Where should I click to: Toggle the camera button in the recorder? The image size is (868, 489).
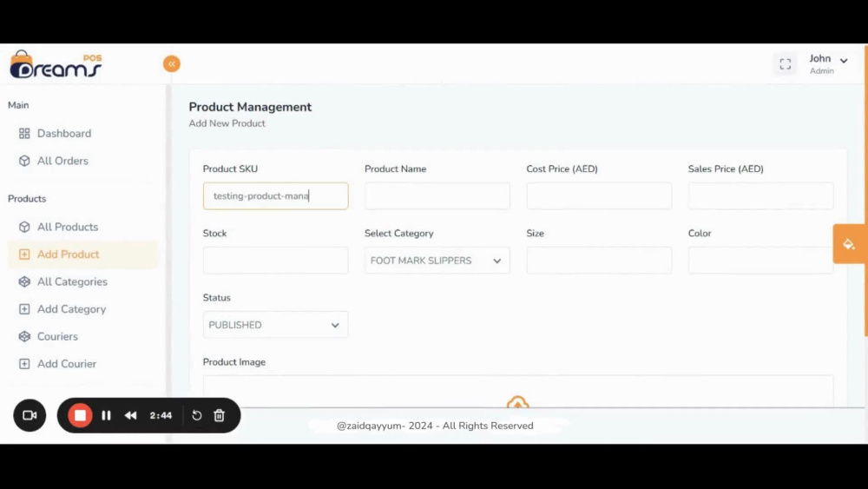click(30, 415)
